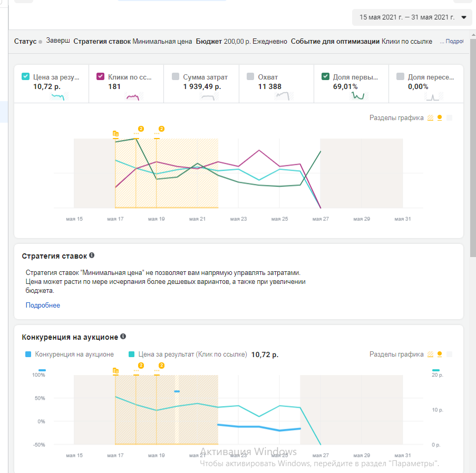Screen dimensions: 476x473
Task: Enable the Сумма затрат metric checkbox
Action: tap(176, 76)
